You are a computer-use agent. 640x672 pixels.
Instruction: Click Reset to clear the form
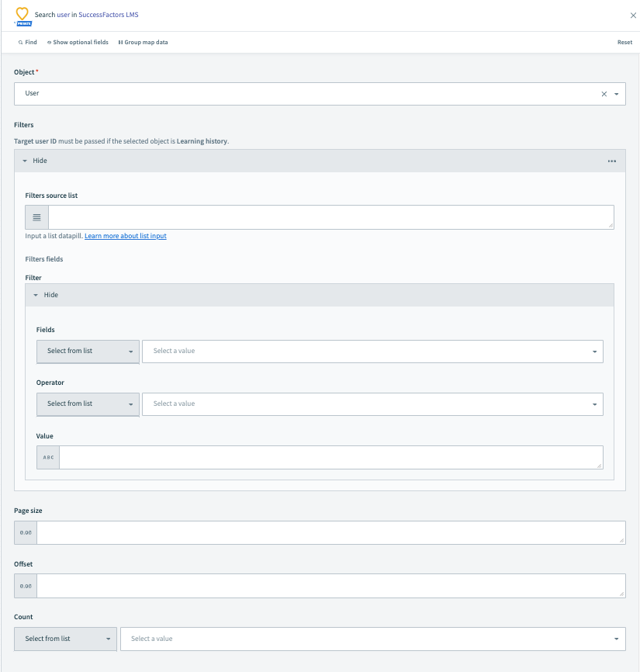pos(624,42)
